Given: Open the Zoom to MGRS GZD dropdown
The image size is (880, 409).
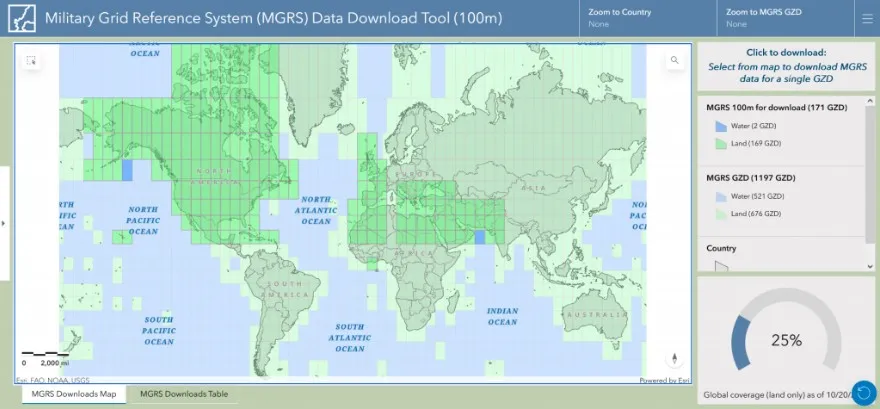Looking at the screenshot, I should click(x=785, y=17).
